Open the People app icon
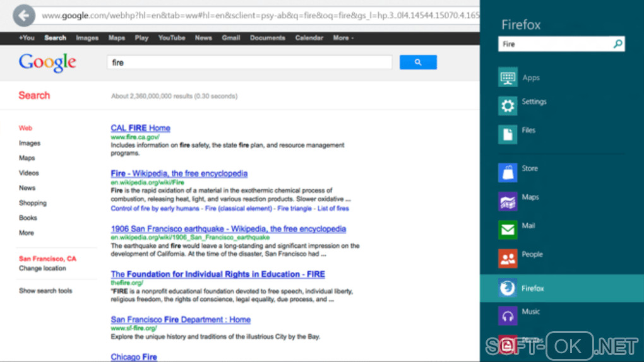The width and height of the screenshot is (644, 362). click(x=508, y=259)
